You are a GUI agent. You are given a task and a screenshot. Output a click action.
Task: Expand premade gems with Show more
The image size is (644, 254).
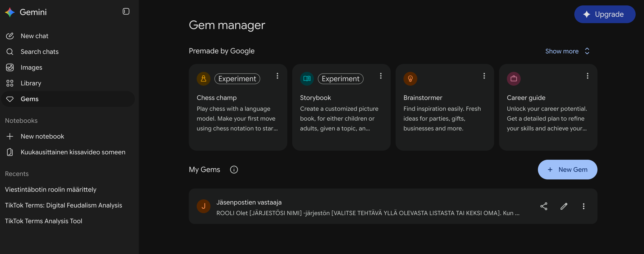567,51
